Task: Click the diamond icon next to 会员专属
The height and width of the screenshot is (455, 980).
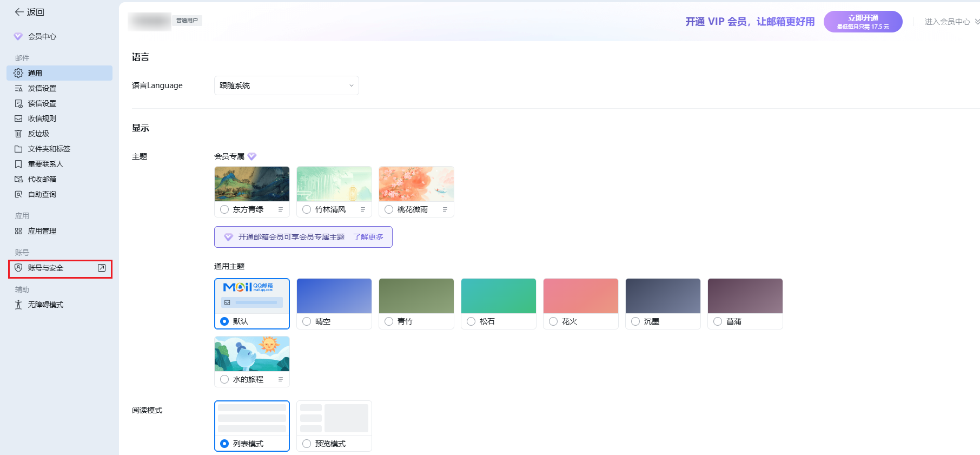Action: [252, 156]
